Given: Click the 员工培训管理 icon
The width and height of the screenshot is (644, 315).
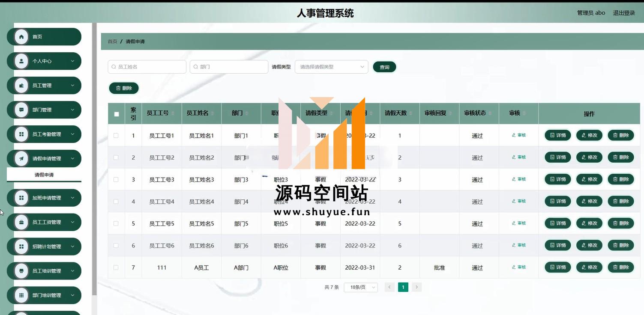Looking at the screenshot, I should click(21, 271).
